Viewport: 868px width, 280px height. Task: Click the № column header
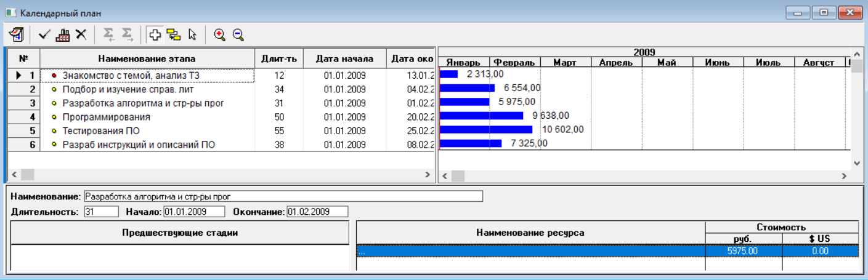tap(24, 59)
